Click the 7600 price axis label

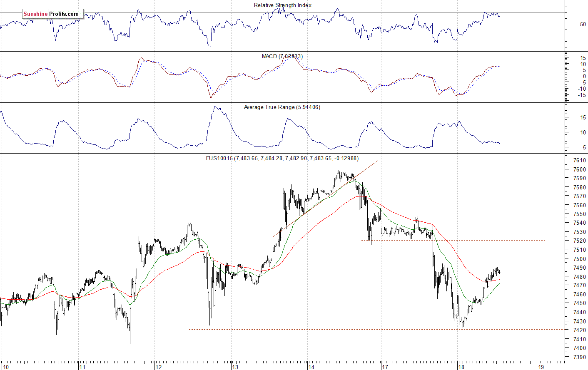(580, 169)
